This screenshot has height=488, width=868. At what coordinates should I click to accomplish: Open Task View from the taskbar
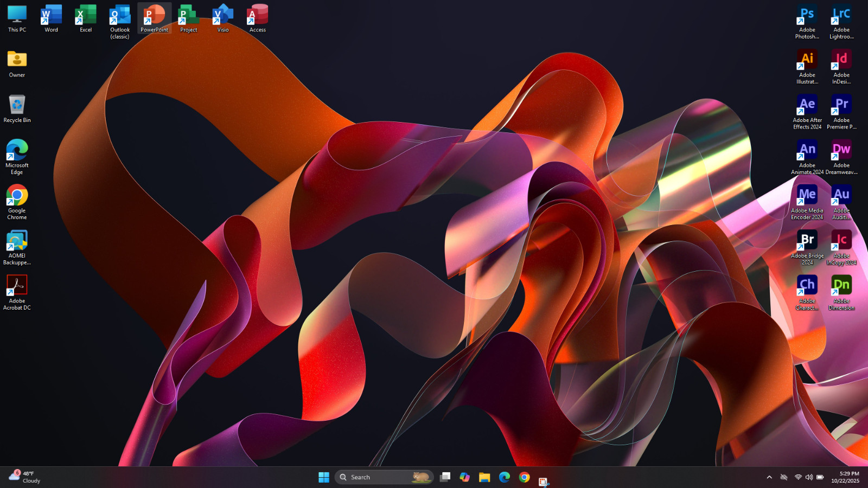pyautogui.click(x=445, y=477)
